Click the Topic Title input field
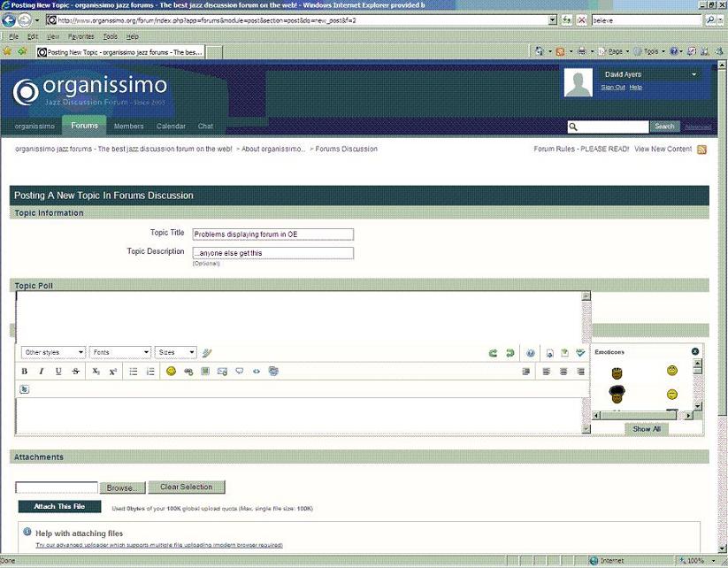Screen dimensions: 728x568 (x=273, y=234)
